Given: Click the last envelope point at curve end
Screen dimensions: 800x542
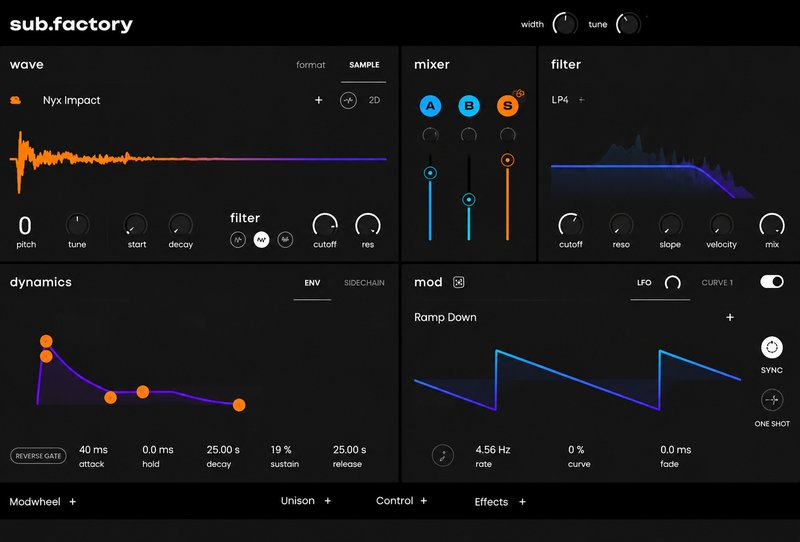Looking at the screenshot, I should coord(239,405).
